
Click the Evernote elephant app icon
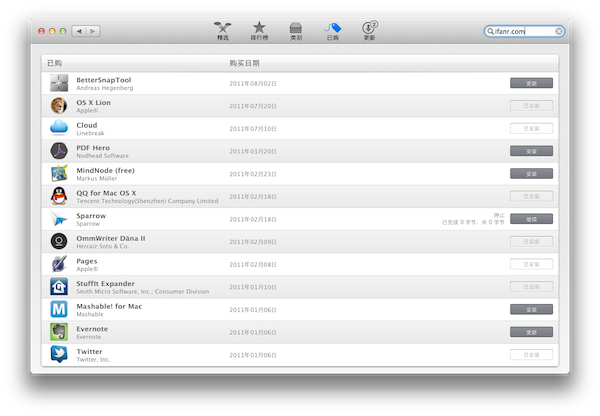59,332
